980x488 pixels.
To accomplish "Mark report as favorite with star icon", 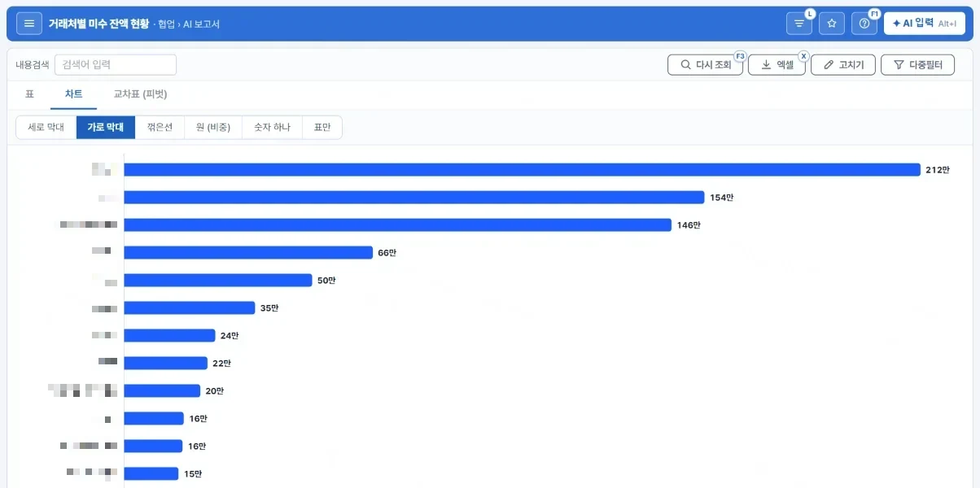I will [832, 24].
